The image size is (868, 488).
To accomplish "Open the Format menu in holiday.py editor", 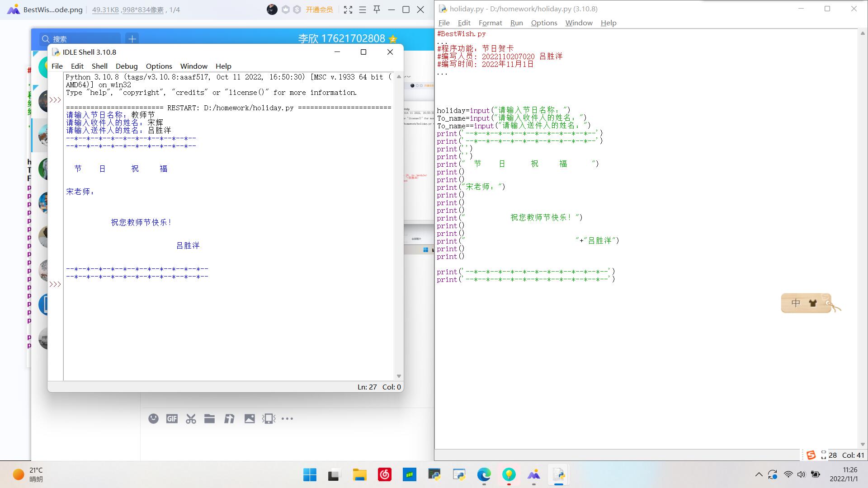I will [x=490, y=23].
